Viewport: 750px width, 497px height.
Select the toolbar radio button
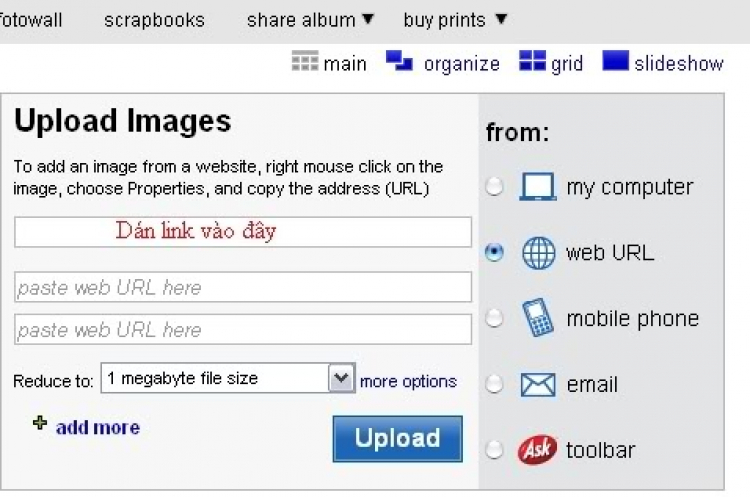pos(494,450)
